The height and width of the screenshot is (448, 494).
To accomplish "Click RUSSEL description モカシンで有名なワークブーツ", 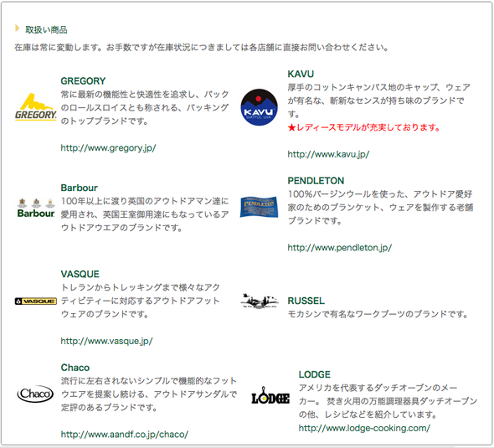I will coord(378,314).
